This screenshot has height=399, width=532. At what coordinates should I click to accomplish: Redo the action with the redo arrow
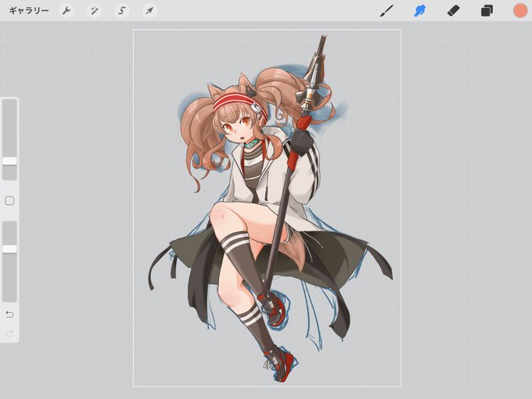(x=9, y=333)
